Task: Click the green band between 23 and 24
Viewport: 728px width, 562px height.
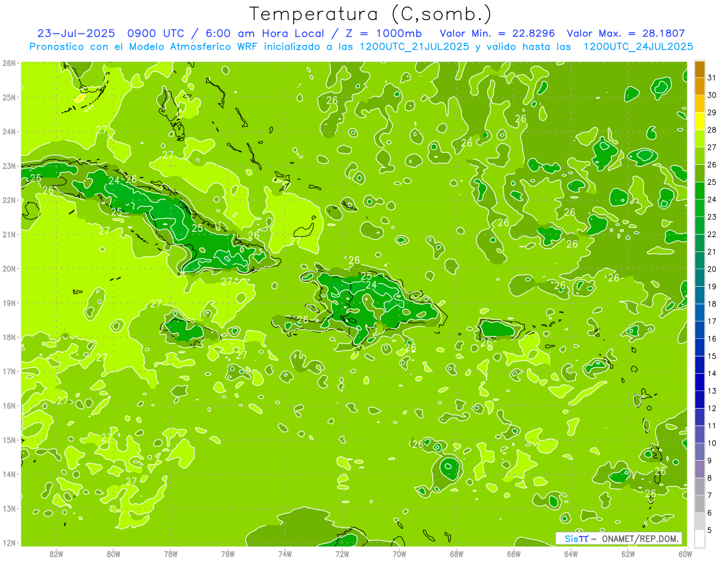Action: [x=699, y=208]
